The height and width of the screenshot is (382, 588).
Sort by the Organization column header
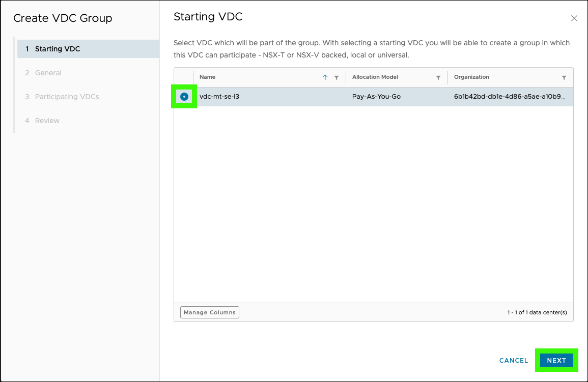(x=471, y=77)
